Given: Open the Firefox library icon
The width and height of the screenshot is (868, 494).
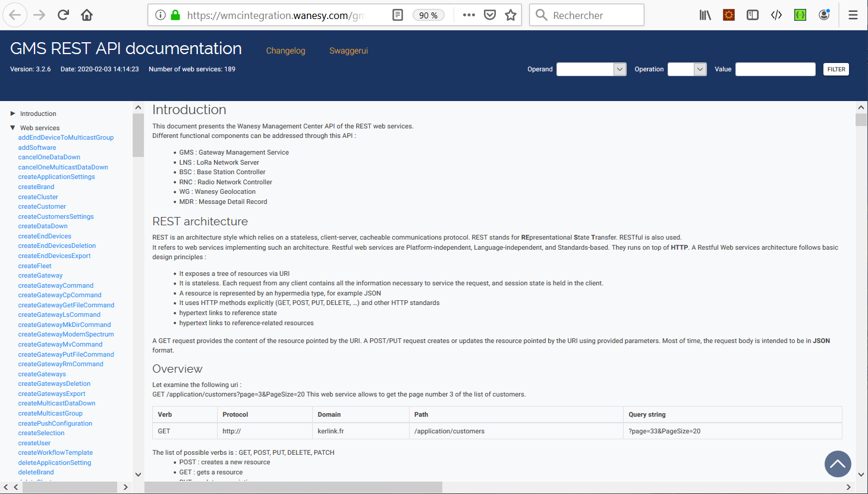Looking at the screenshot, I should pyautogui.click(x=705, y=15).
